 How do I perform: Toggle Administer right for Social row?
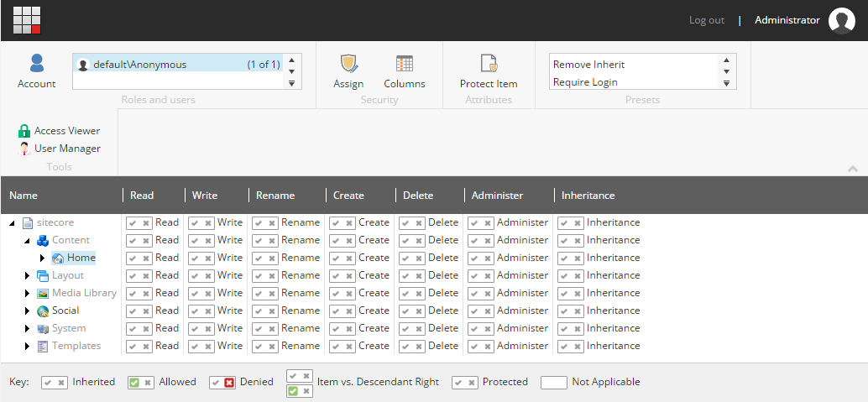[480, 311]
